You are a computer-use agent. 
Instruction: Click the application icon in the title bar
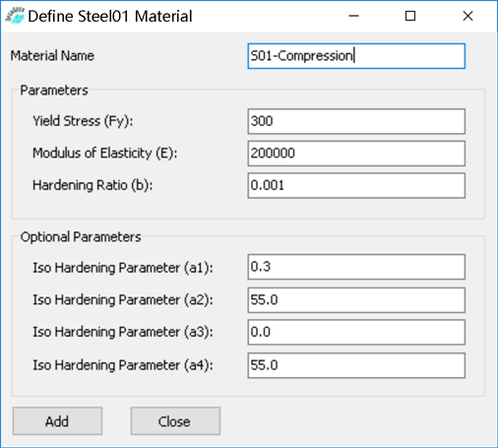pos(15,16)
